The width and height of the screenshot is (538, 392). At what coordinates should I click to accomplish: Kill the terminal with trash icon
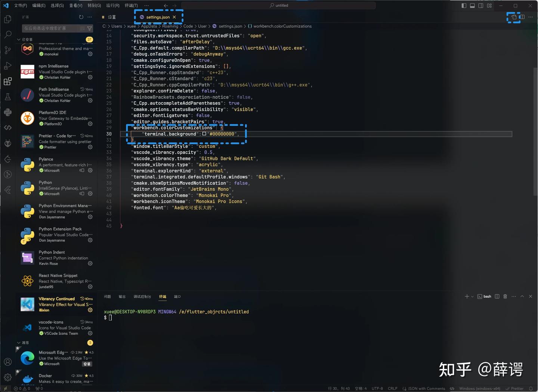coord(505,296)
